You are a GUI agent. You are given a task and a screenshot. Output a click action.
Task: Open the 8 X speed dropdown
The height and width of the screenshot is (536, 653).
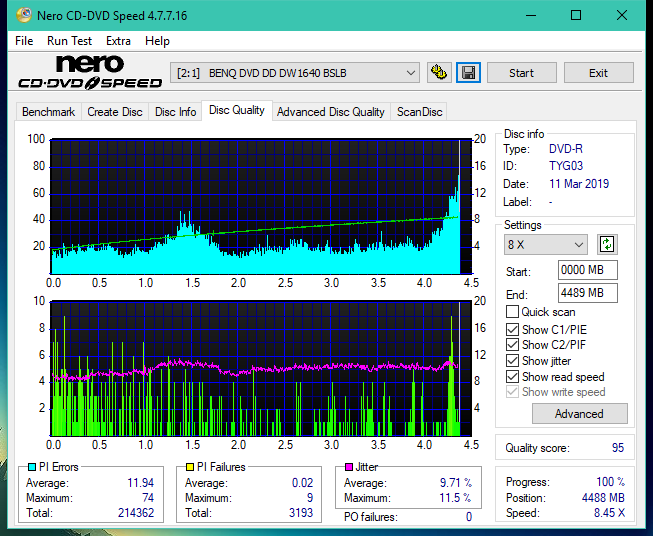(x=545, y=244)
